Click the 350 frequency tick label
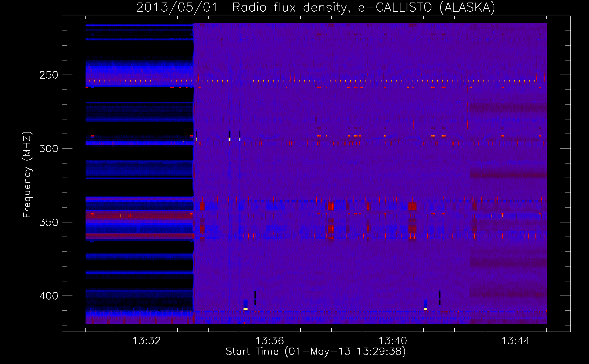 pyautogui.click(x=49, y=222)
